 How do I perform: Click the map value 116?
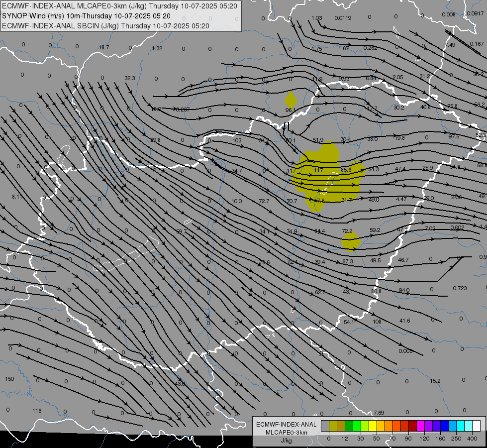[x=37, y=411]
